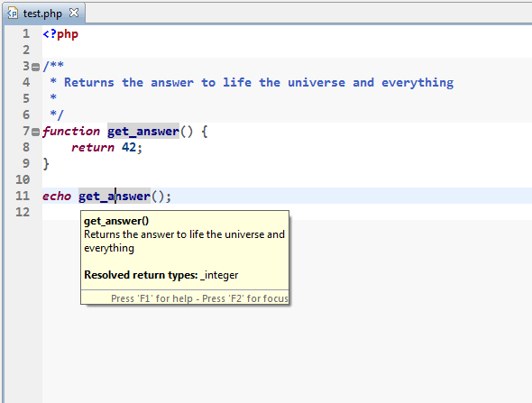The image size is (532, 403).
Task: Select the test.php tab
Action: point(42,14)
